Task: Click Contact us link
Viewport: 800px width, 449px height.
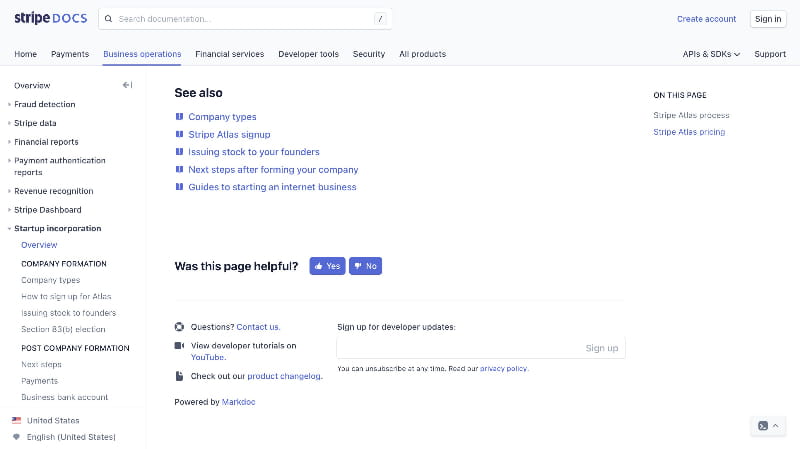Action: coord(258,327)
